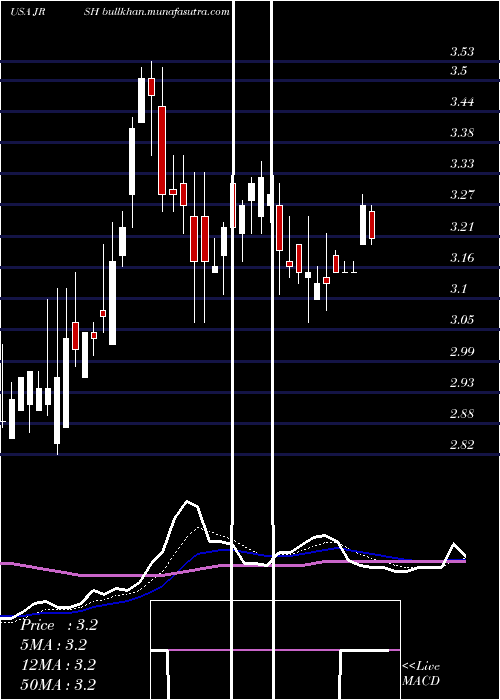Image resolution: width=500 pixels, height=700 pixels.
Task: Click the final peak of the white MACD line
Action: pos(454,543)
